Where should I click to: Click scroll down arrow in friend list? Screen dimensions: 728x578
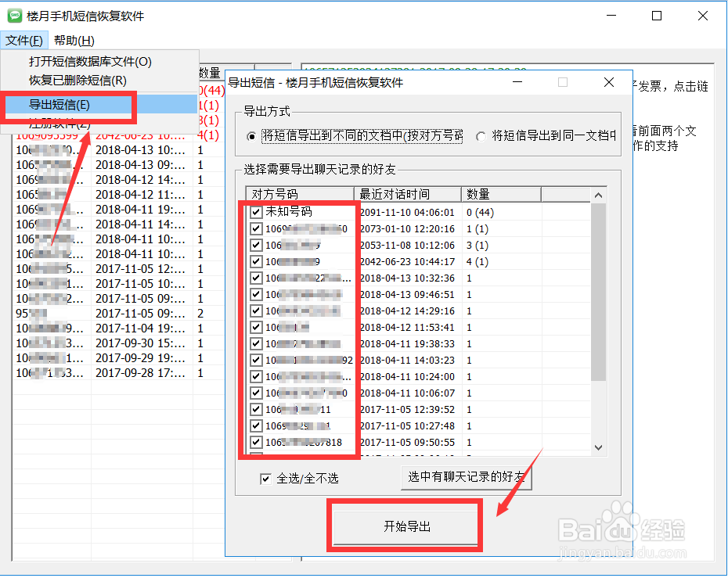(599, 447)
